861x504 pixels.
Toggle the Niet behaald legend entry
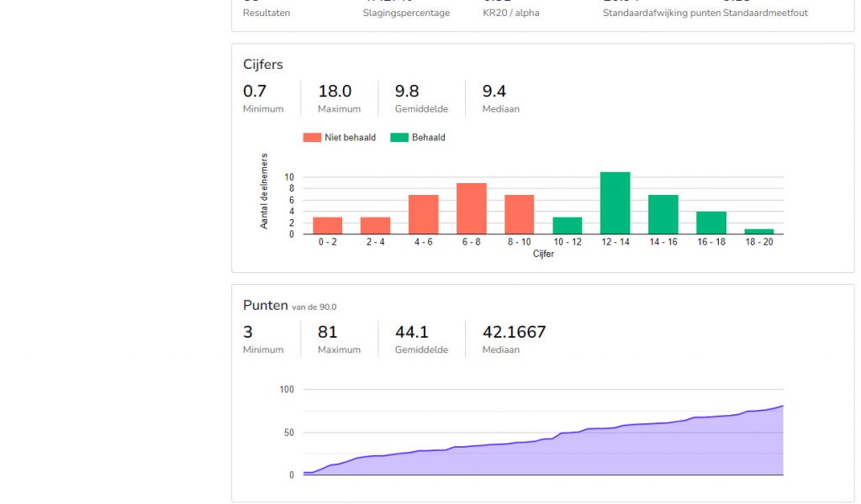tap(340, 138)
